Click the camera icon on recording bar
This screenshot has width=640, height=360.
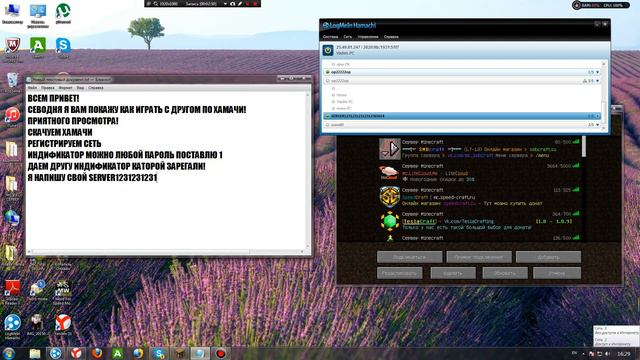pos(233,4)
